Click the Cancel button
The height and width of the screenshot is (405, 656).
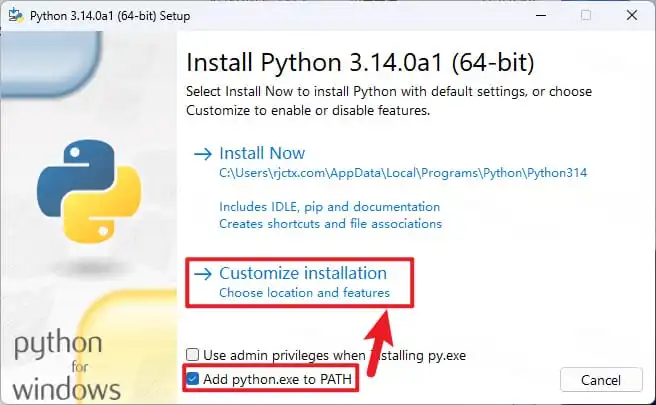click(601, 379)
